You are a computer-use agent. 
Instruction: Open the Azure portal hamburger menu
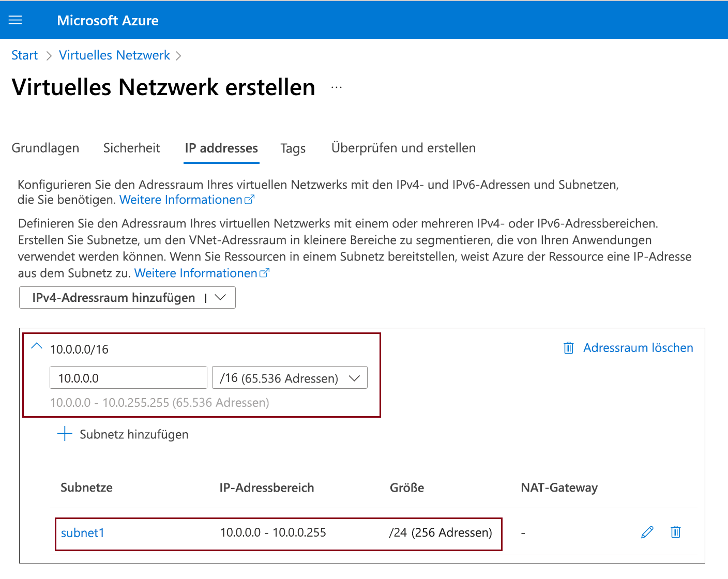point(15,20)
